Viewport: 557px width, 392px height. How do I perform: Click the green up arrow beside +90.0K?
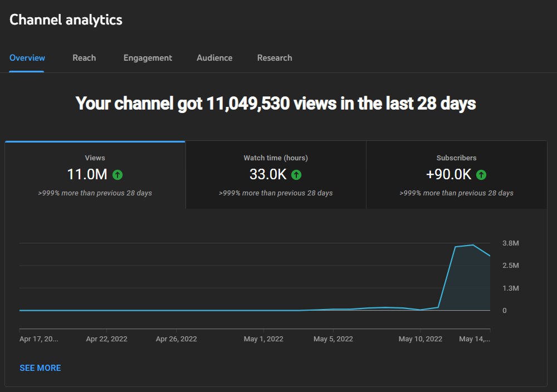481,175
